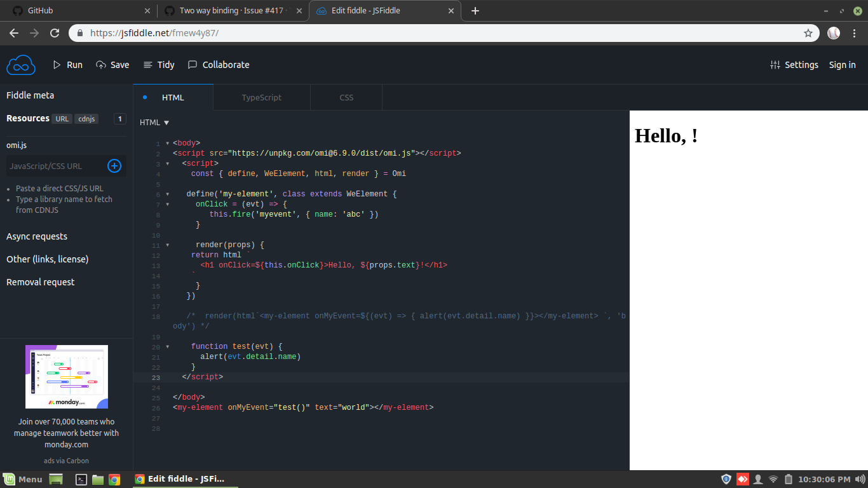Sign in to JSFiddle
The width and height of the screenshot is (868, 488).
tap(842, 64)
